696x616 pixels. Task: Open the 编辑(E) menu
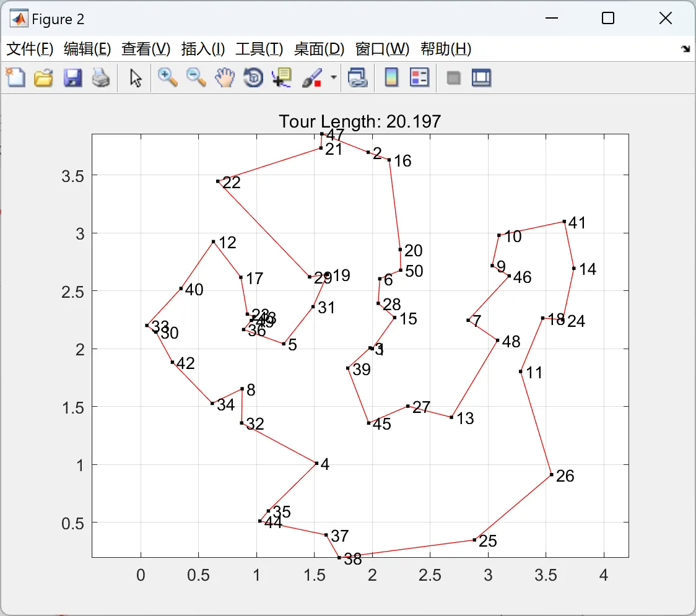click(87, 49)
